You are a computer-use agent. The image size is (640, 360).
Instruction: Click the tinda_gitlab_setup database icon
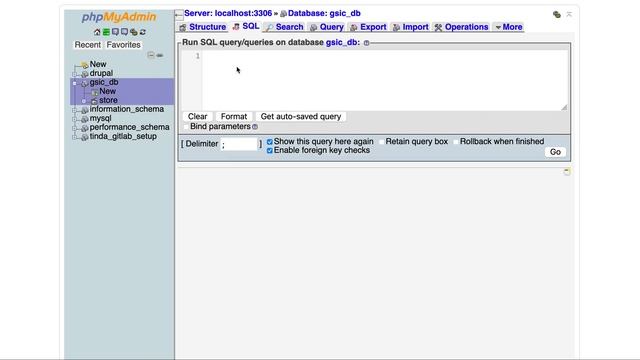84,137
